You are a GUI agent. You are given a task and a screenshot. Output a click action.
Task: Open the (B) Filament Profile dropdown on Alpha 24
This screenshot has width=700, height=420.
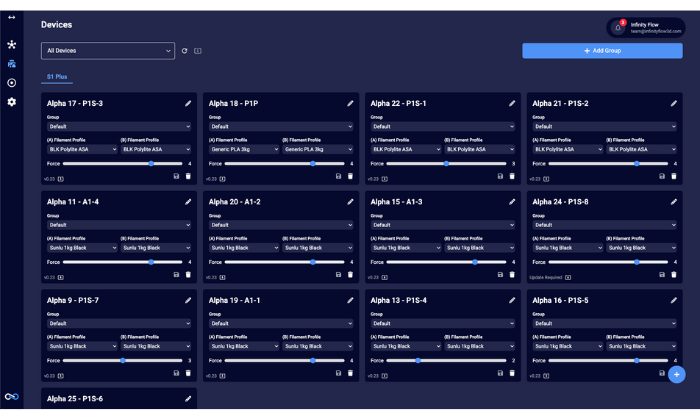pos(642,248)
